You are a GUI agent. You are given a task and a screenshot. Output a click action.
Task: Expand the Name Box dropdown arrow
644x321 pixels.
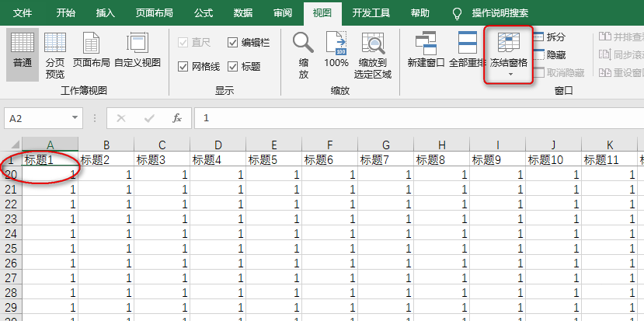[75, 118]
